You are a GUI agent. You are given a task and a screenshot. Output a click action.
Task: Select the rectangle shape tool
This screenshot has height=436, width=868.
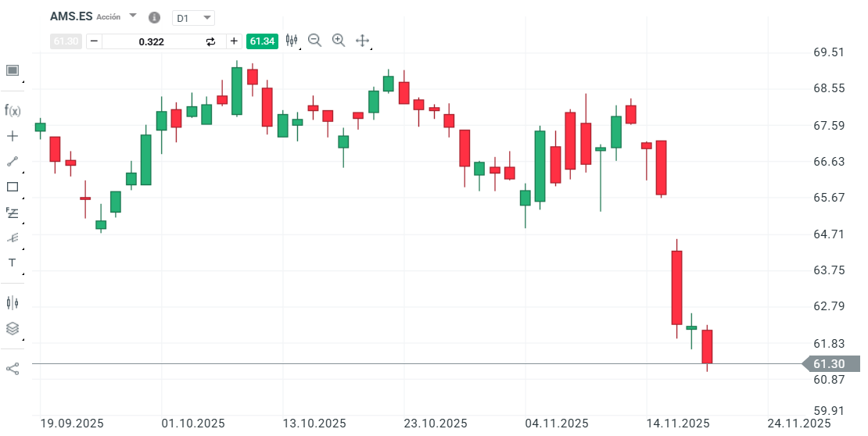pyautogui.click(x=12, y=187)
